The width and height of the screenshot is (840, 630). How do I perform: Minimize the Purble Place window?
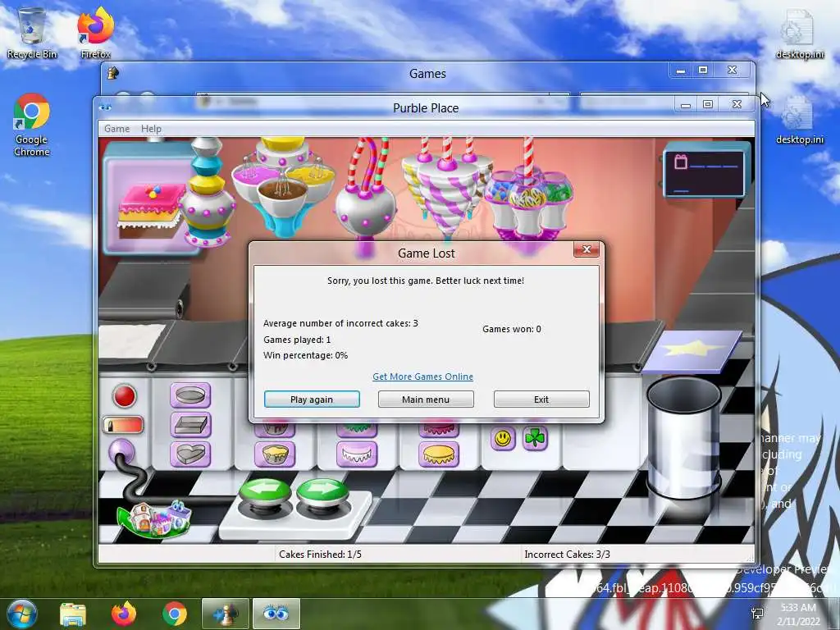click(686, 104)
